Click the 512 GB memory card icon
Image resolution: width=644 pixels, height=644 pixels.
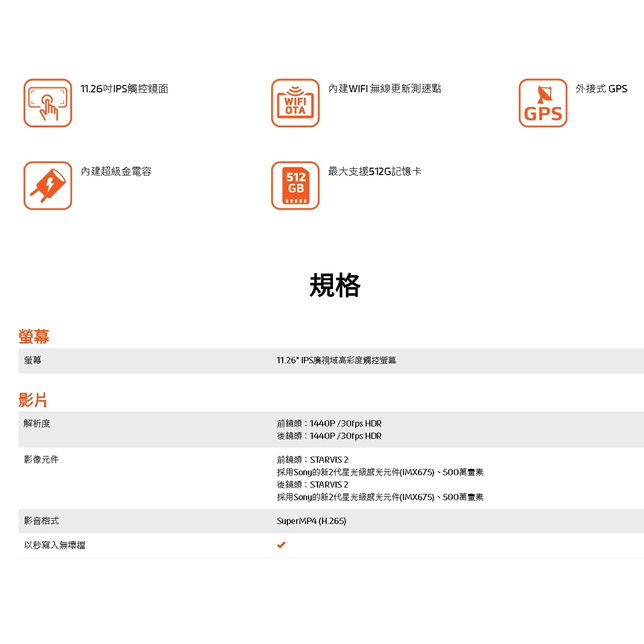coord(295,185)
